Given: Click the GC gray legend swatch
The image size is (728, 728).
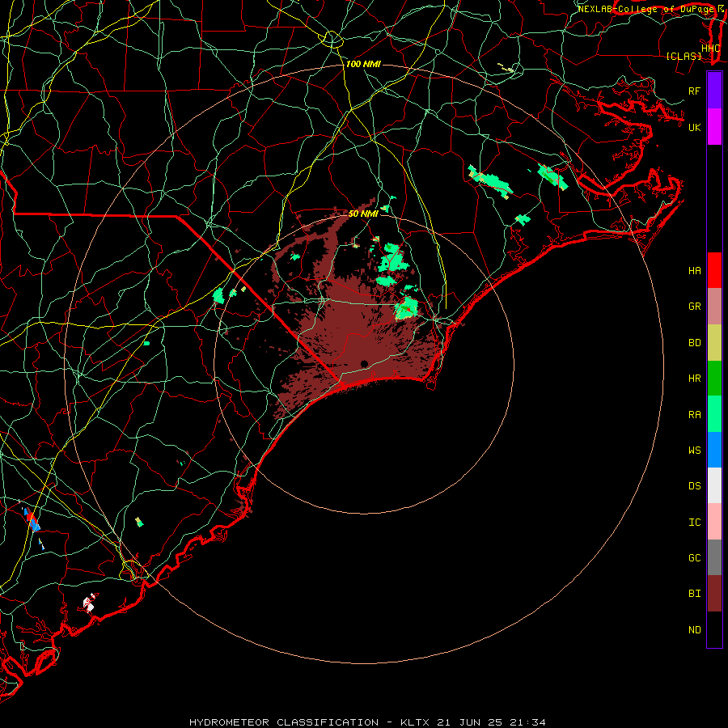Looking at the screenshot, I should point(714,557).
